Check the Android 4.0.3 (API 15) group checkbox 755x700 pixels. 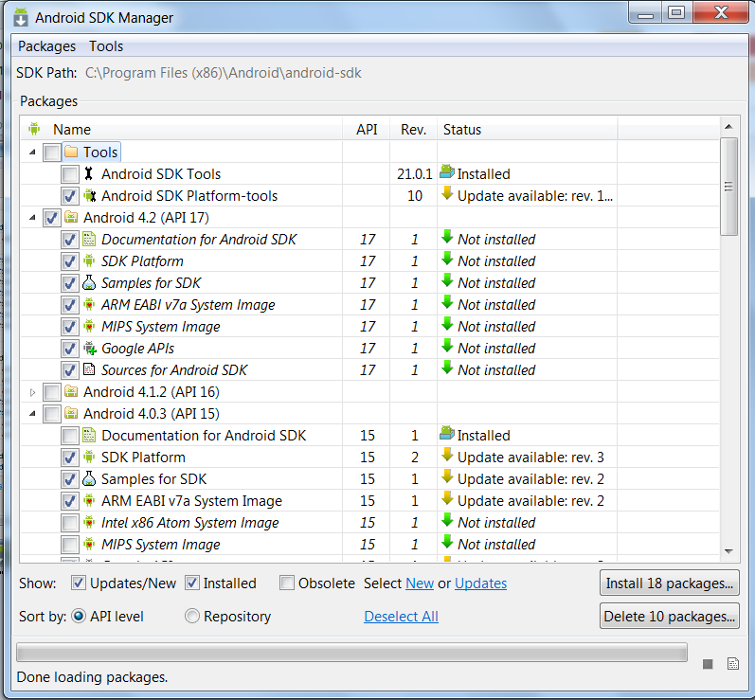52,414
